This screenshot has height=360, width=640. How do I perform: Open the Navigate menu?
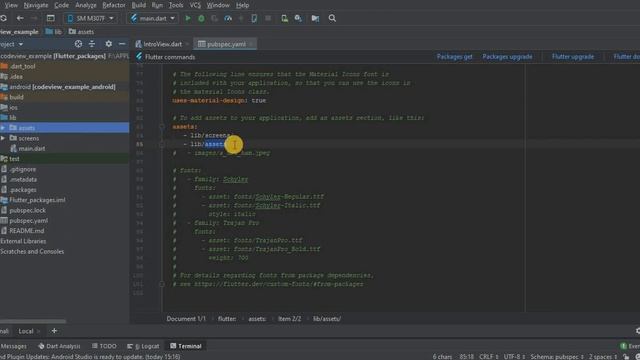pyautogui.click(x=36, y=5)
